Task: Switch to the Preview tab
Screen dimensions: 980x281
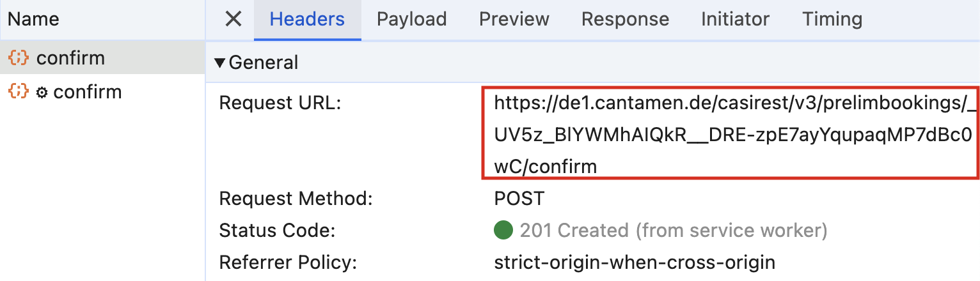Action: pos(514,19)
